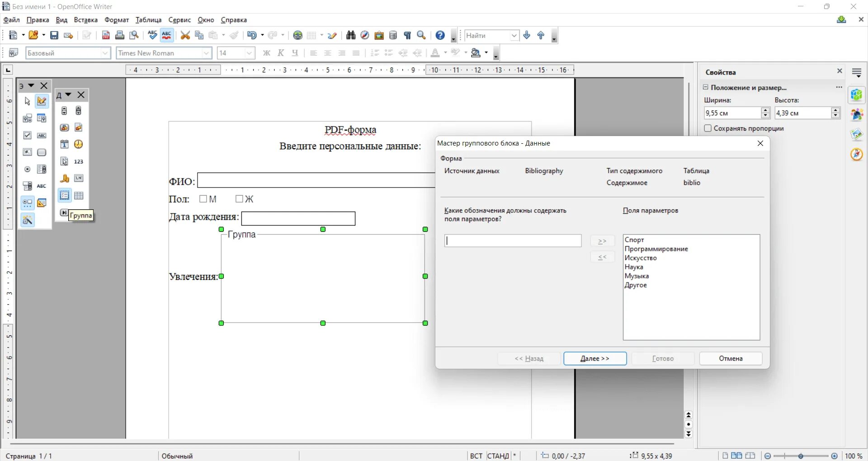The width and height of the screenshot is (868, 461).
Task: Click the Save document icon
Action: pos(54,35)
